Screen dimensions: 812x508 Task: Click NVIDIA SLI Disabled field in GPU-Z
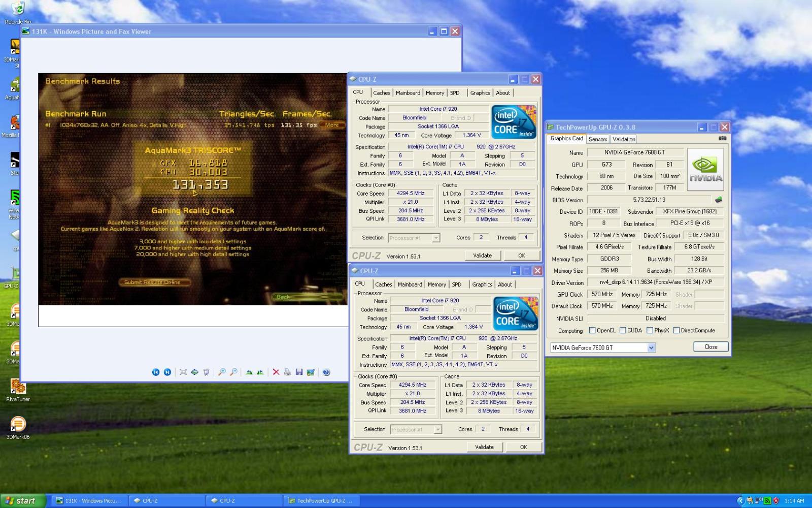tap(656, 319)
